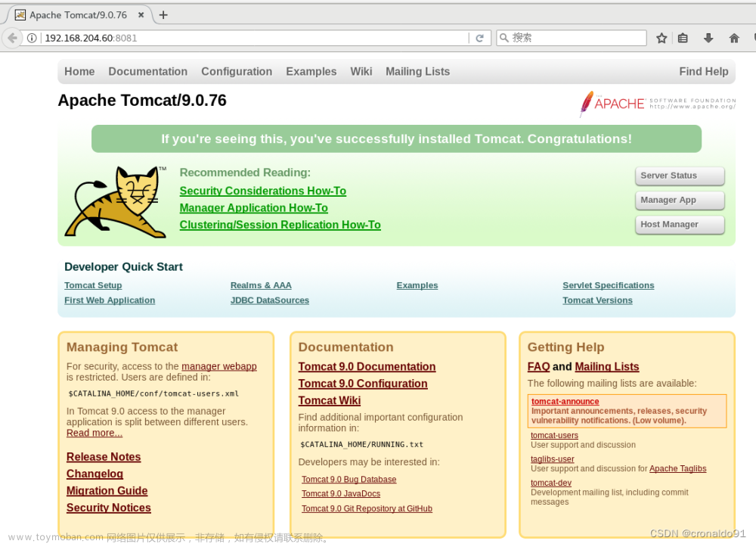Open the Security Notices link
756x544 pixels.
pos(108,508)
